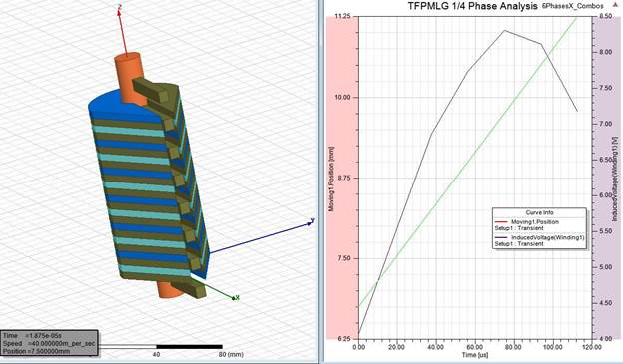This screenshot has height=364, width=623.
Task: Click the Time Speed Position info box
Action: (x=49, y=343)
